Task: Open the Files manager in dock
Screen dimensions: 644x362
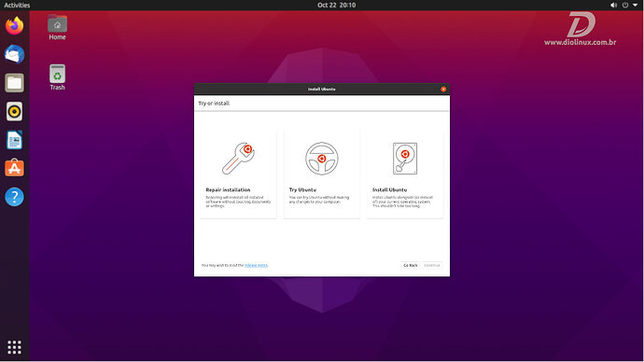Action: pyautogui.click(x=14, y=83)
